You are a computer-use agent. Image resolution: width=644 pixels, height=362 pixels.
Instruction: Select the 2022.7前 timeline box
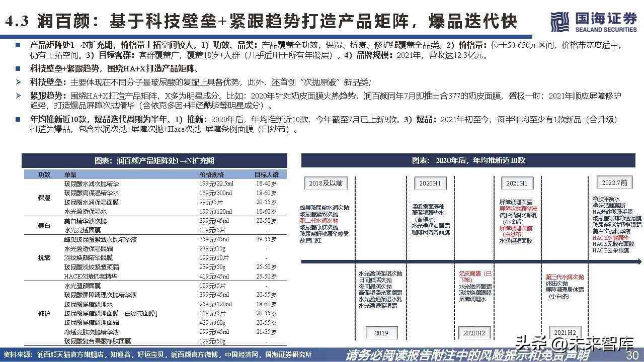coord(614,183)
